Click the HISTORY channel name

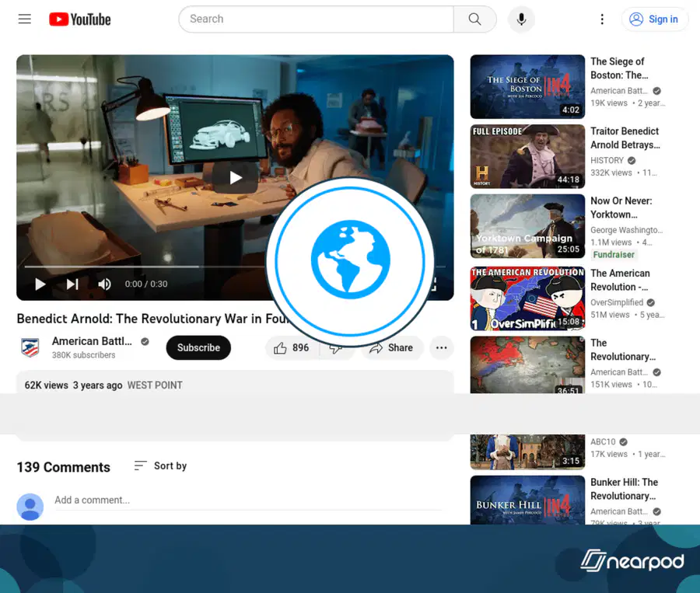coord(607,161)
